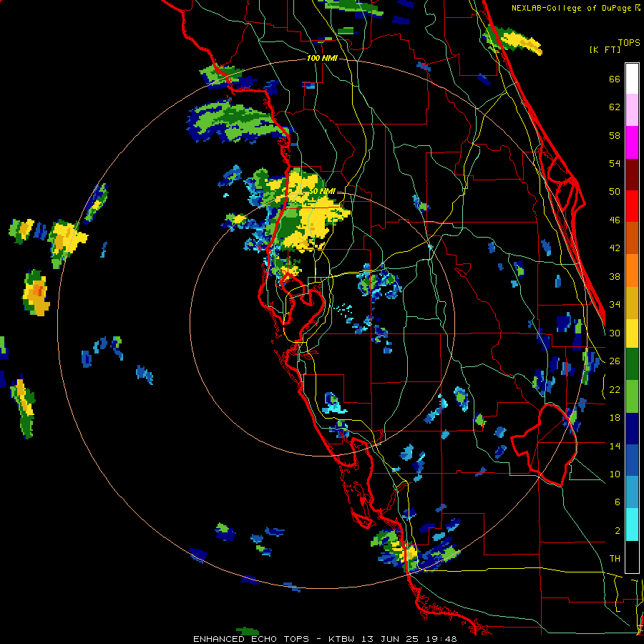Click the [K FT] units label
644x644 pixels.
[605, 49]
